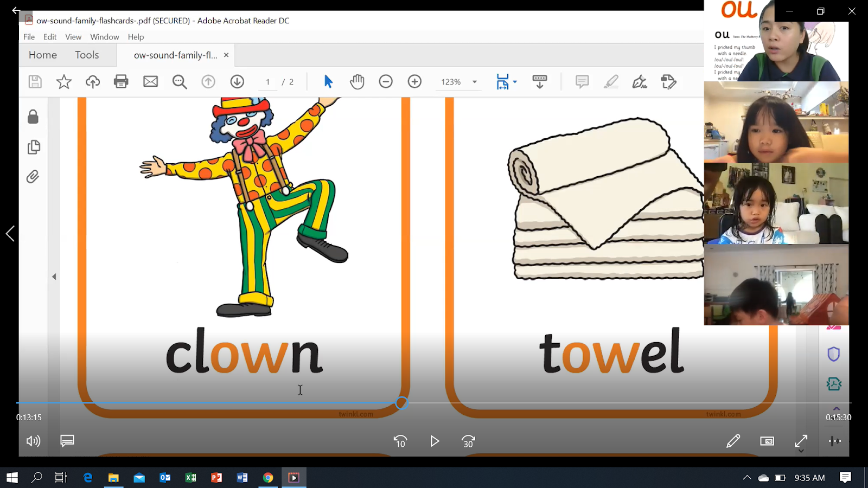This screenshot has width=868, height=488.
Task: Click the export PDF tool in right pane
Action: [834, 384]
